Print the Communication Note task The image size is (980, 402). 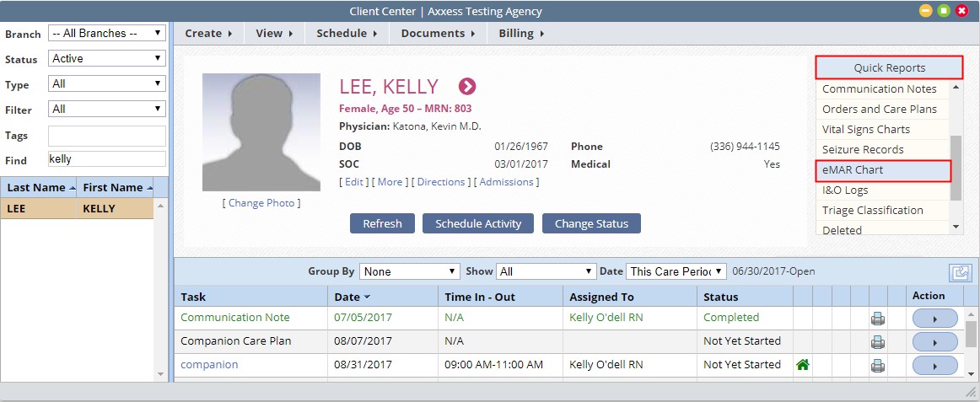coord(877,319)
